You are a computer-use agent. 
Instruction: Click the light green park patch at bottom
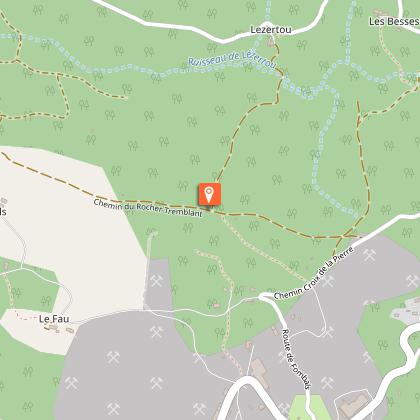(308, 407)
